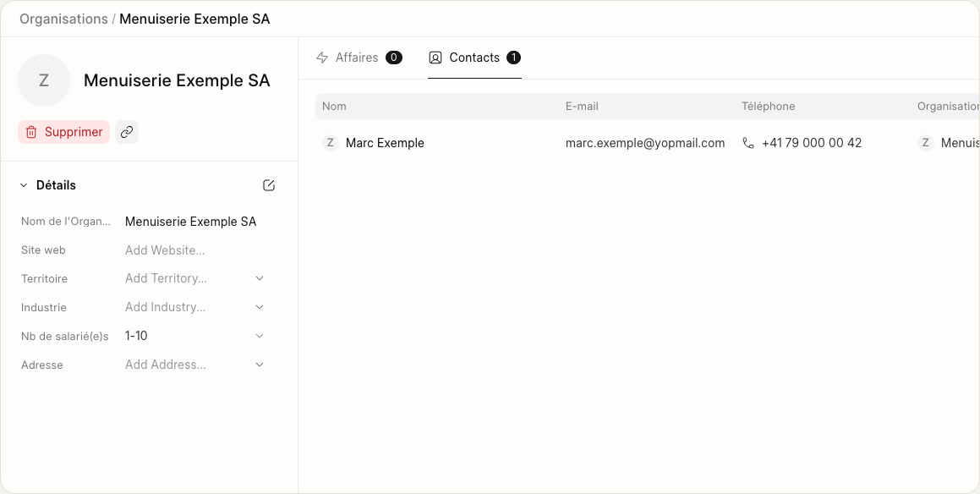Click the phone icon beside +41 79
980x494 pixels.
tap(748, 143)
